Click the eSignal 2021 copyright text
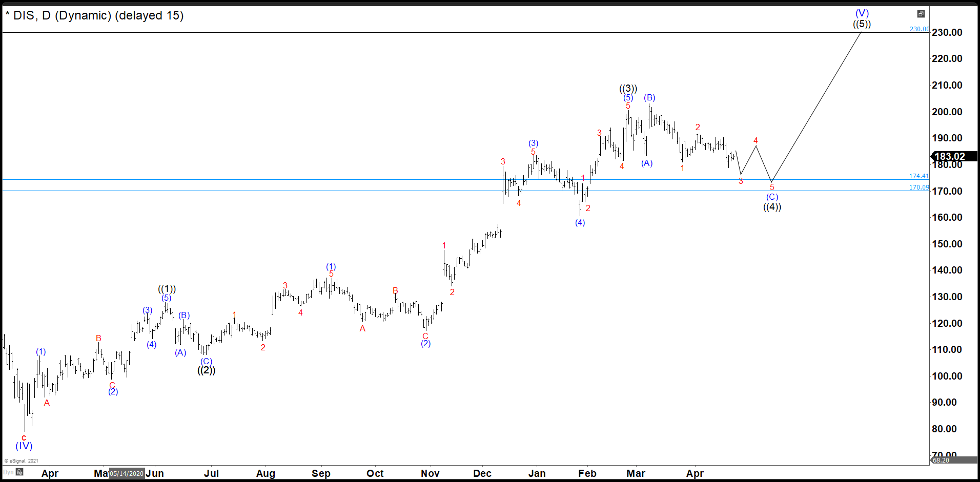The image size is (980, 482). 22,461
